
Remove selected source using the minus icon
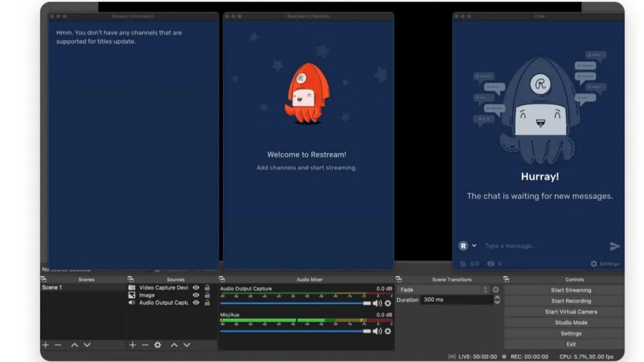pos(145,345)
